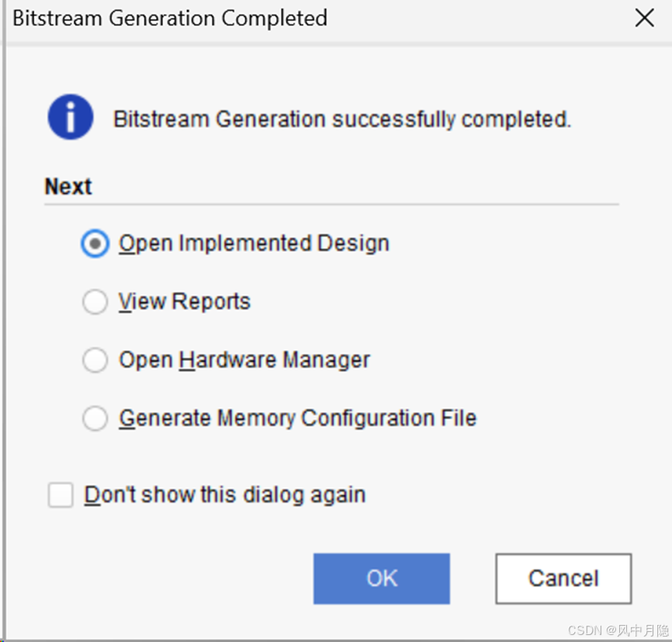Click the Generate Memory Configuration File label
Screen dimensions: 672x642
point(298,418)
